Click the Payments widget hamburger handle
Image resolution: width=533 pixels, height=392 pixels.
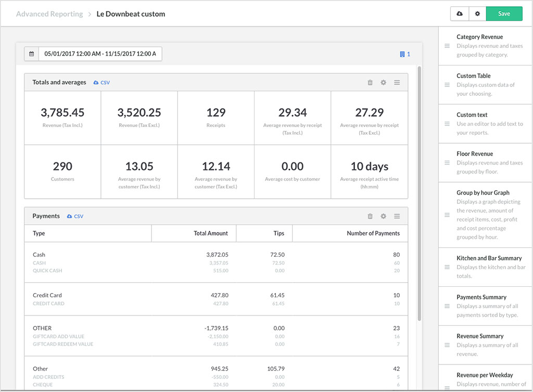397,216
